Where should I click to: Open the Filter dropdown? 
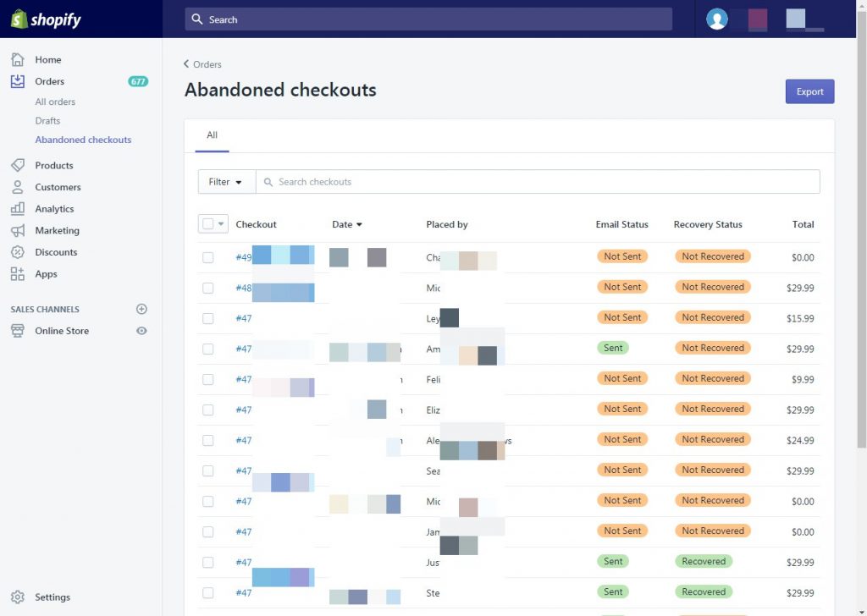click(x=226, y=182)
